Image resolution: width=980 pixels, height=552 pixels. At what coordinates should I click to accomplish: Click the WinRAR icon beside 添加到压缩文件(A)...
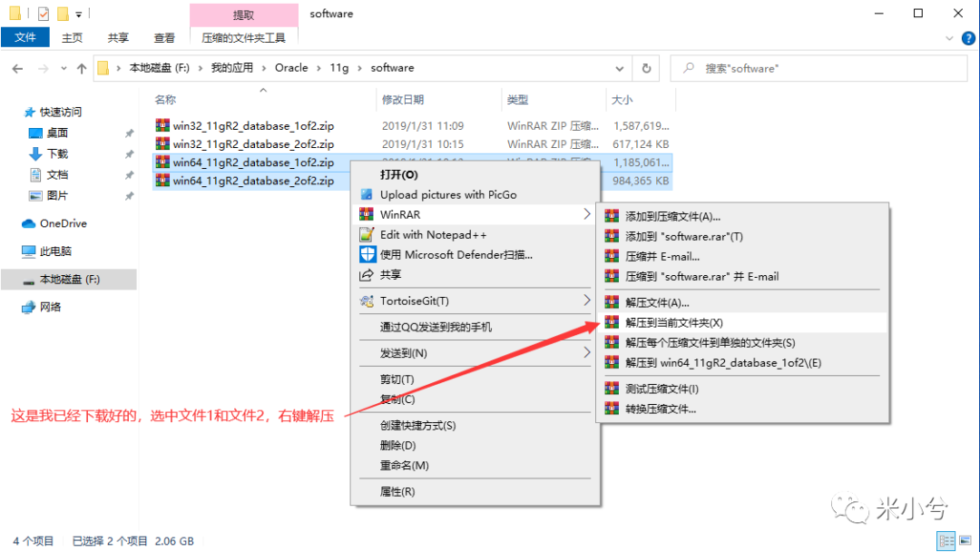pos(612,216)
